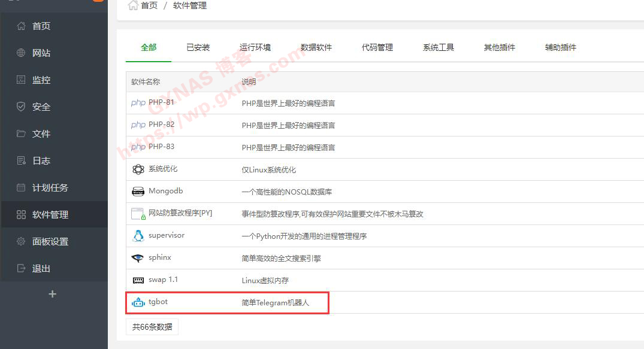Click the supervisor penguin icon
Screen dimensions: 644x349
pyautogui.click(x=138, y=236)
